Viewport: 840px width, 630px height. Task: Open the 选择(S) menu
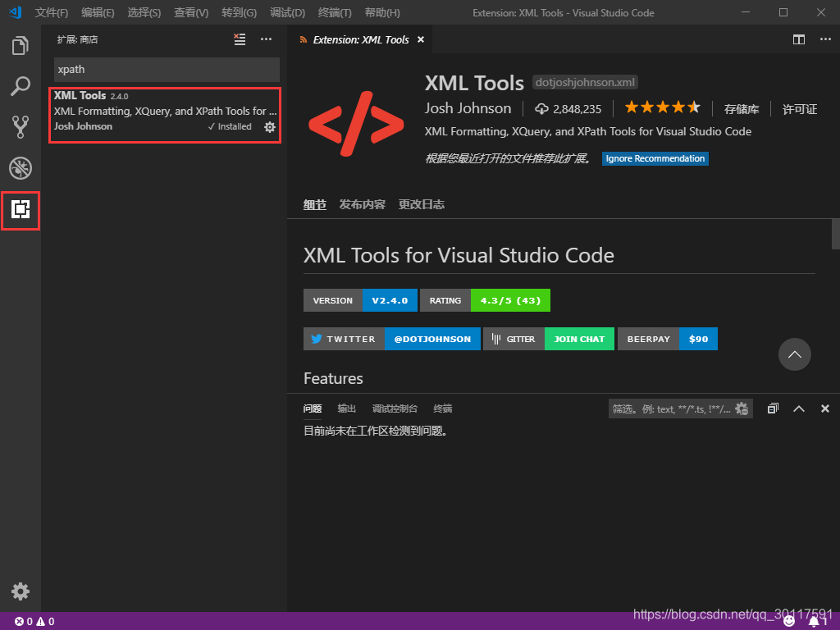(x=144, y=13)
